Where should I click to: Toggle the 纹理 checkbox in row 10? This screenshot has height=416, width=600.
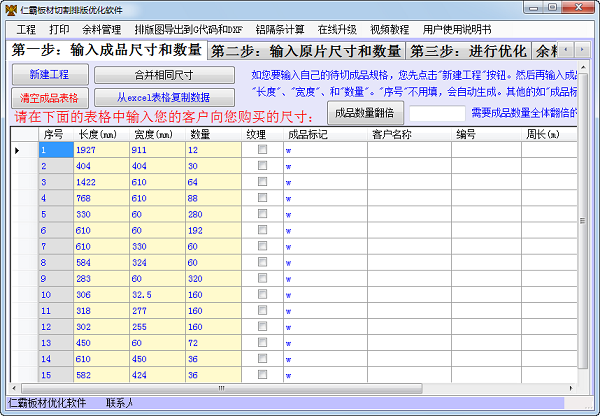[x=262, y=295]
